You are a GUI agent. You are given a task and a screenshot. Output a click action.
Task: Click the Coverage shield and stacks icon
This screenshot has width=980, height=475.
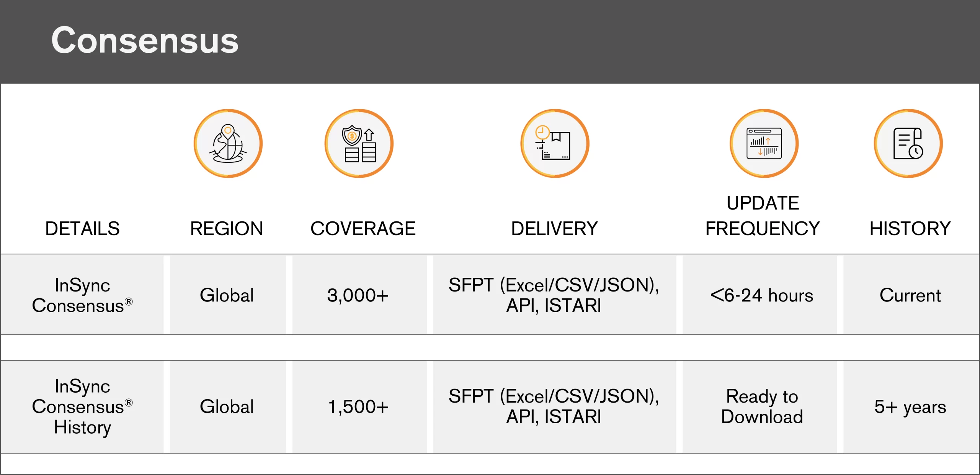click(x=359, y=144)
